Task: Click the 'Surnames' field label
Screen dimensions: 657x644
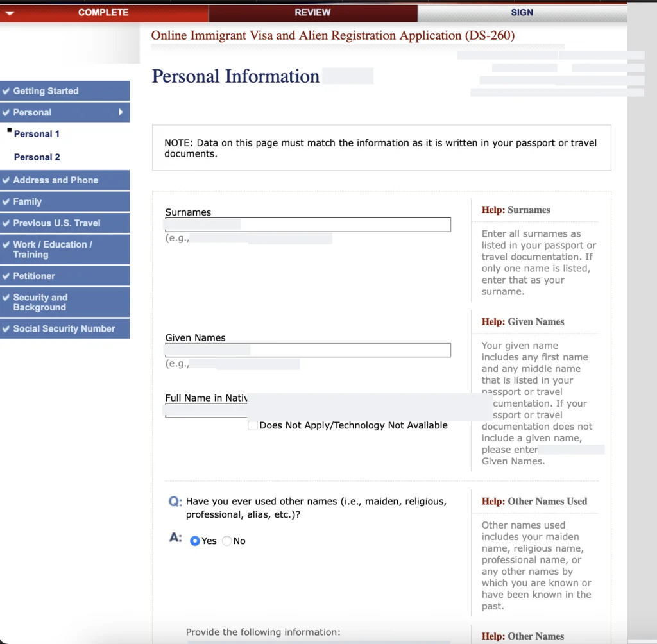Action: (188, 212)
